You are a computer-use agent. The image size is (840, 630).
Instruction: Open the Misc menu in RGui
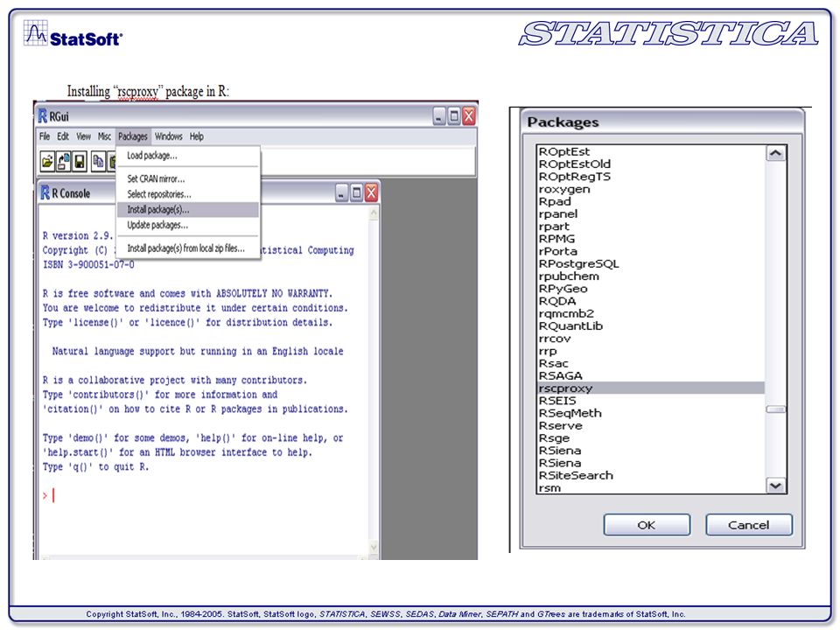[x=104, y=136]
